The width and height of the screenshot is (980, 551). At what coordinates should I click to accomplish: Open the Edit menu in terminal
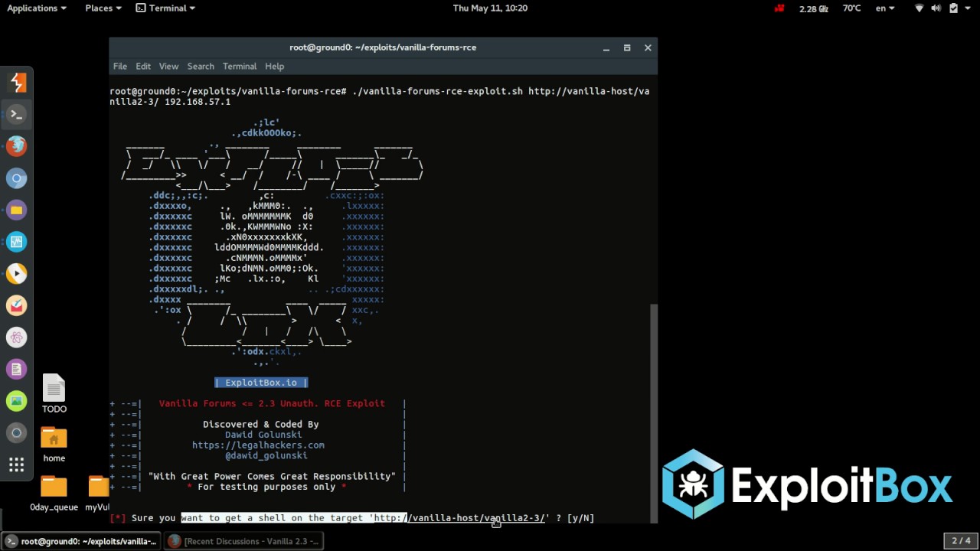[x=143, y=67]
